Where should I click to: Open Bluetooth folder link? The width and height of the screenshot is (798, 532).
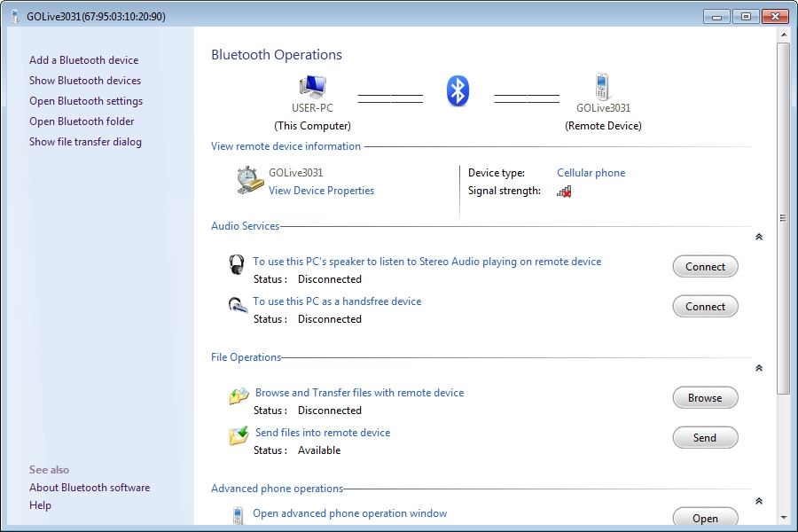click(82, 121)
